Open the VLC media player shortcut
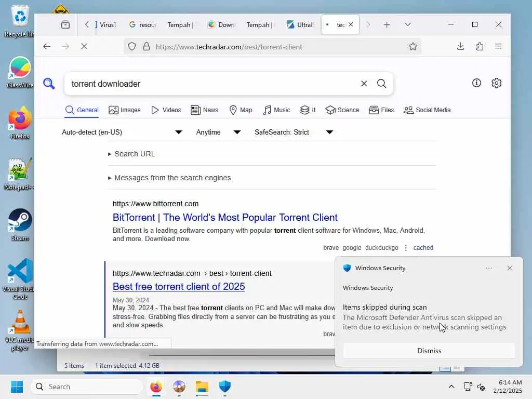This screenshot has height=399, width=532. point(20,330)
